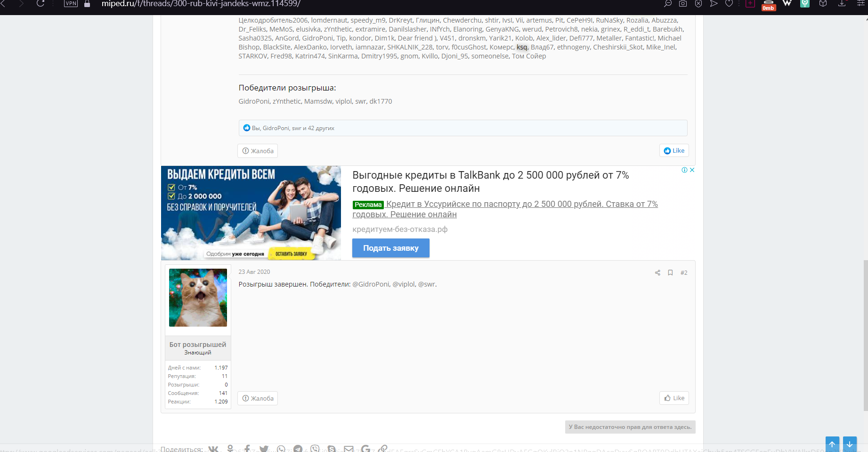Click the Реакции value 1.209
The image size is (868, 452).
221,402
